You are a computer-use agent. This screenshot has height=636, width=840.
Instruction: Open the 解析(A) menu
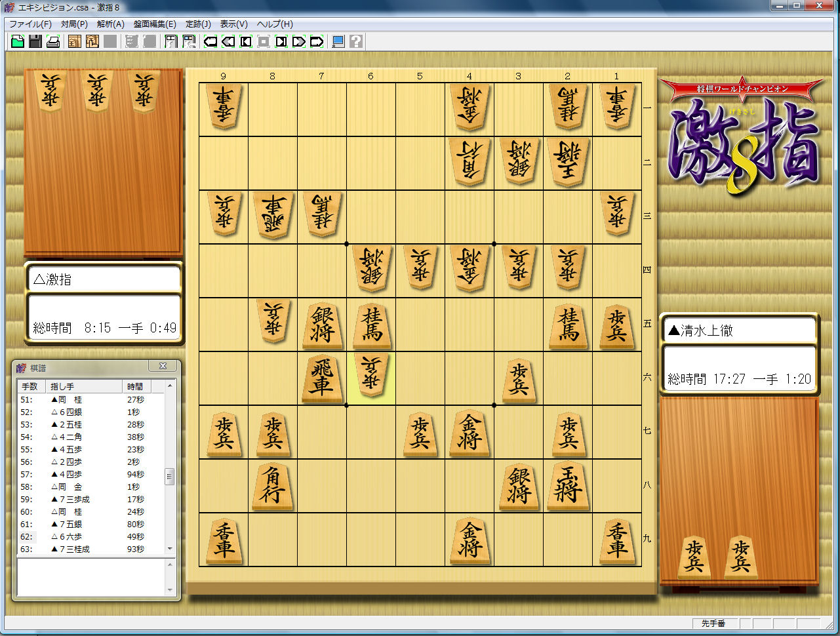(110, 24)
